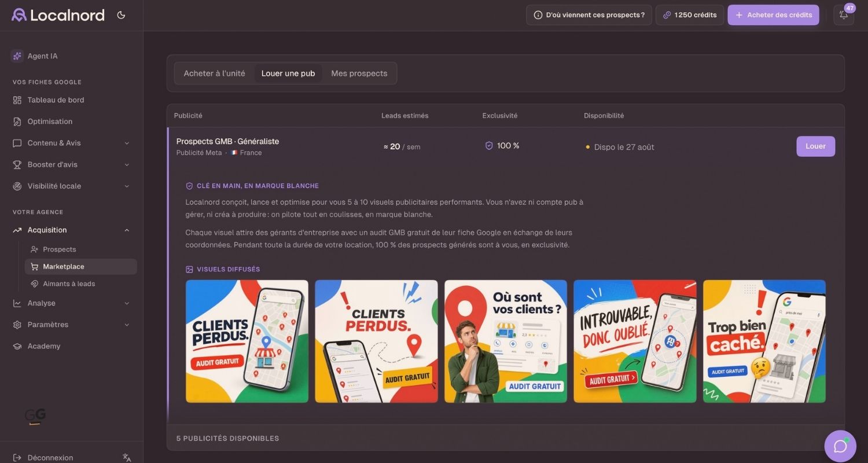Click the Booster d'avis trophy icon
The height and width of the screenshot is (463, 868).
tap(17, 164)
